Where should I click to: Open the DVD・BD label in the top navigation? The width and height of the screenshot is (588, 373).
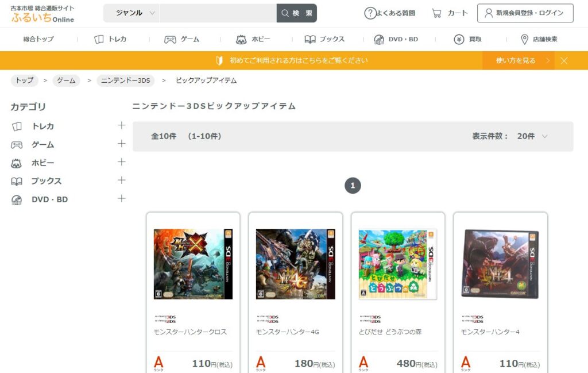point(403,40)
